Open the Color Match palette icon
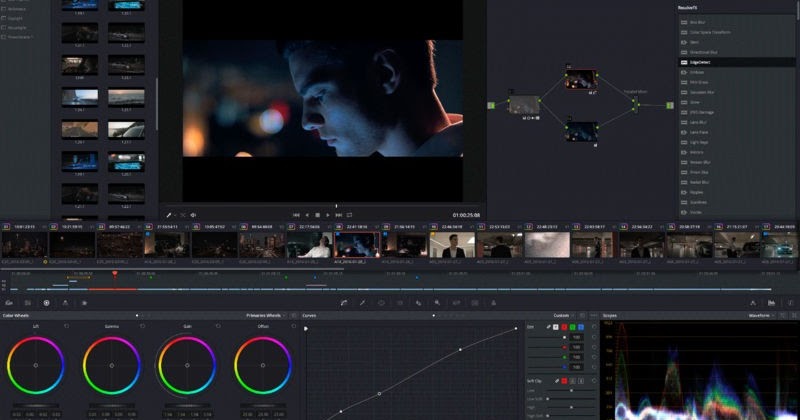 (x=28, y=303)
